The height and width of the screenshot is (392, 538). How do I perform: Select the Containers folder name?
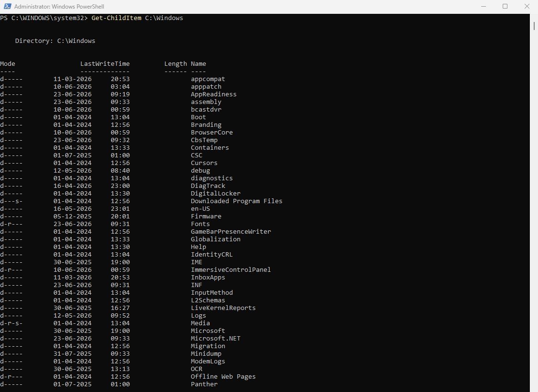click(x=210, y=148)
